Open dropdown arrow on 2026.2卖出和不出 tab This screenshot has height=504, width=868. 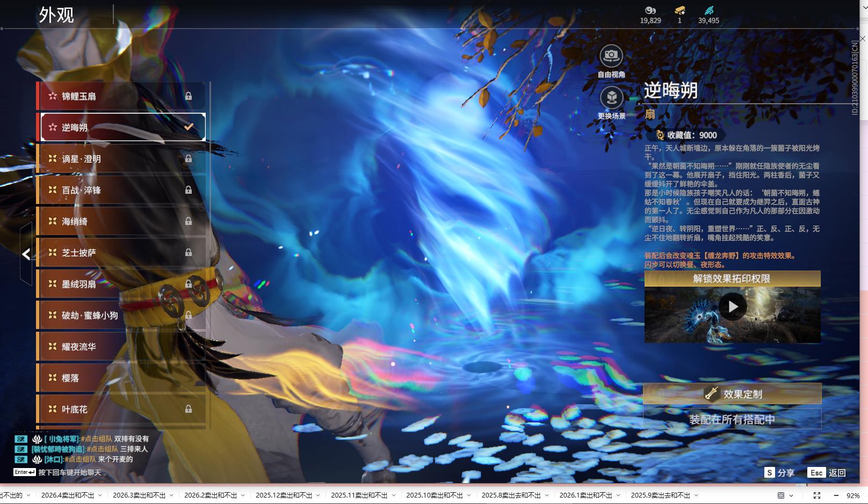click(243, 495)
